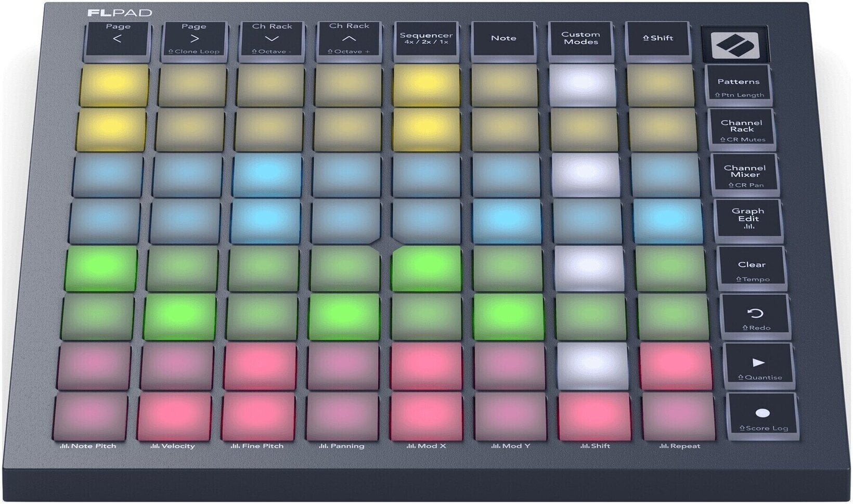
Task: Click the Clear Tempo button
Action: pos(752,268)
